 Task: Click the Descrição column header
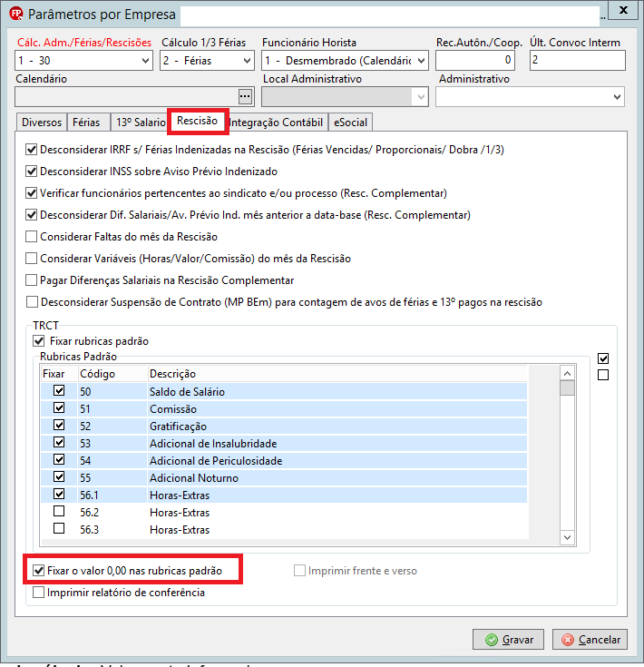337,374
